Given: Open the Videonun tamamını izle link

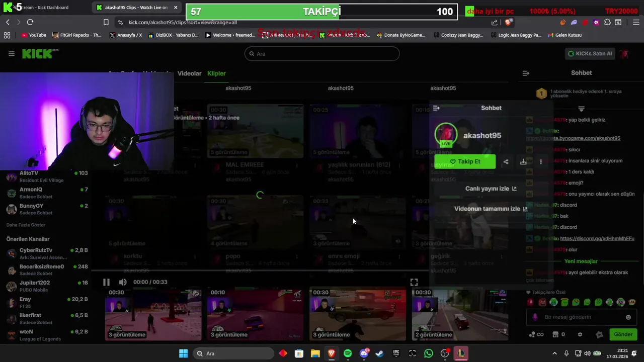Looking at the screenshot, I should (x=491, y=209).
